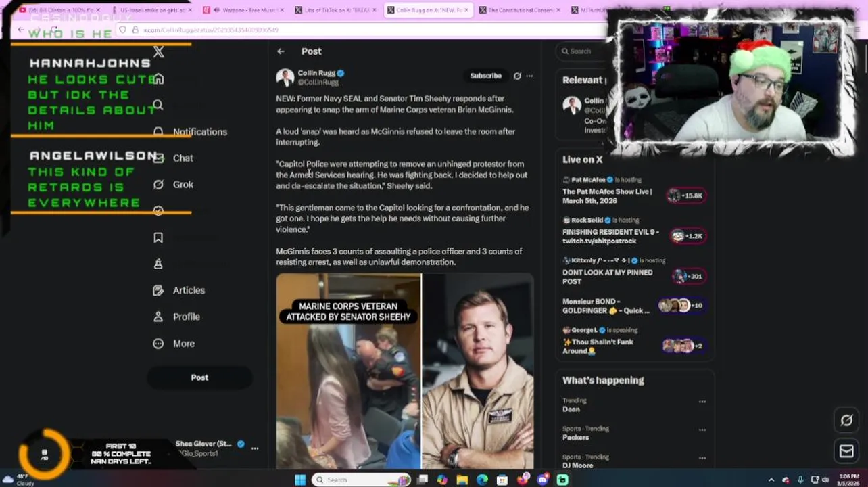Screen dimensions: 868x487
Task: Switch to the Bill Clinton YouTube tab
Action: (59, 10)
